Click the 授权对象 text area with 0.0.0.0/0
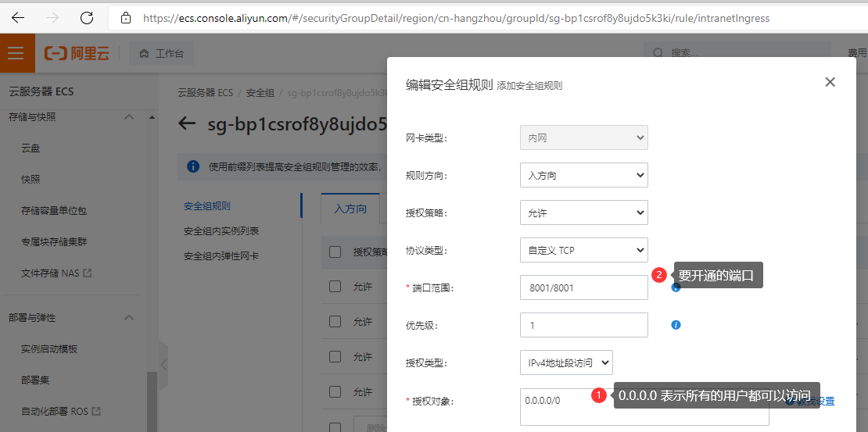 click(644, 406)
